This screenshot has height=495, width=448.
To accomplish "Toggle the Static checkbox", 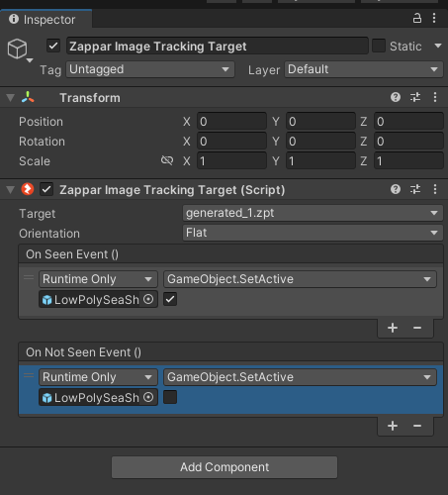I will tap(379, 46).
